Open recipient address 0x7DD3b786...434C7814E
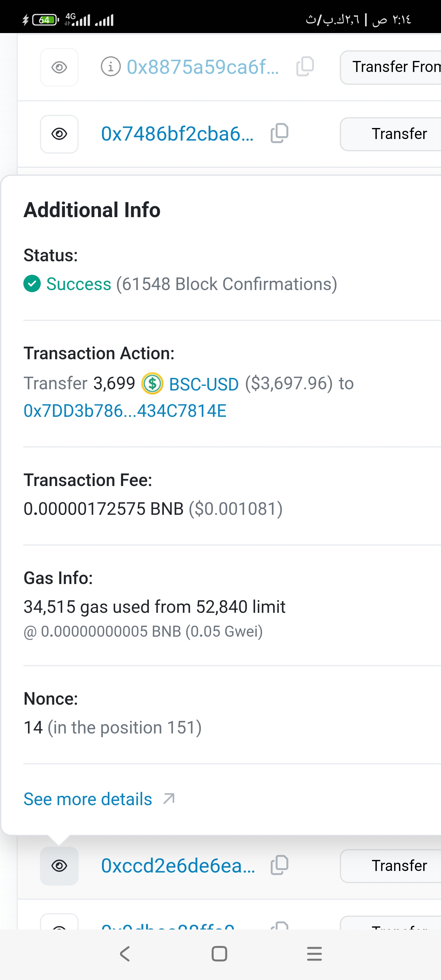 [x=125, y=411]
